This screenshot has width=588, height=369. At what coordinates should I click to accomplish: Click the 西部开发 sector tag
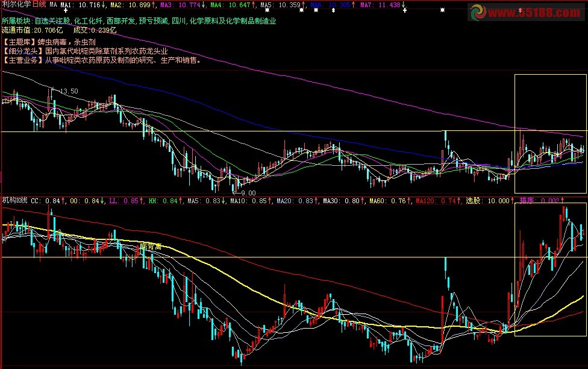pos(120,21)
